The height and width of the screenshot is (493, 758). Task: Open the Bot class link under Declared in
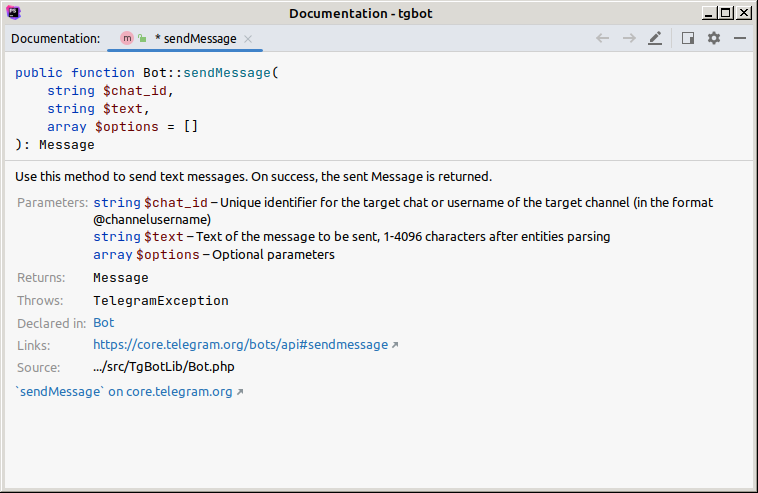point(103,323)
